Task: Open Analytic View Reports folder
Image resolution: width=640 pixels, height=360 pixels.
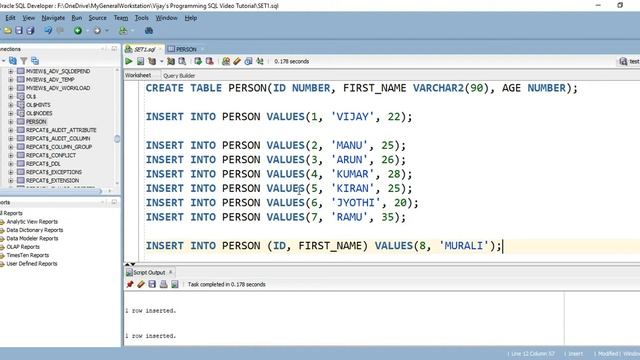Action: pyautogui.click(x=32, y=222)
